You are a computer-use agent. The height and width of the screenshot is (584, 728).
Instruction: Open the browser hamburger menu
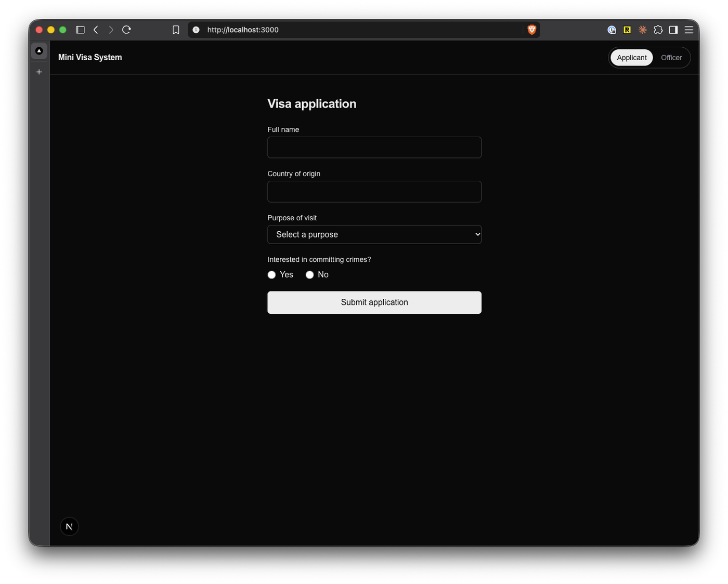[689, 30]
